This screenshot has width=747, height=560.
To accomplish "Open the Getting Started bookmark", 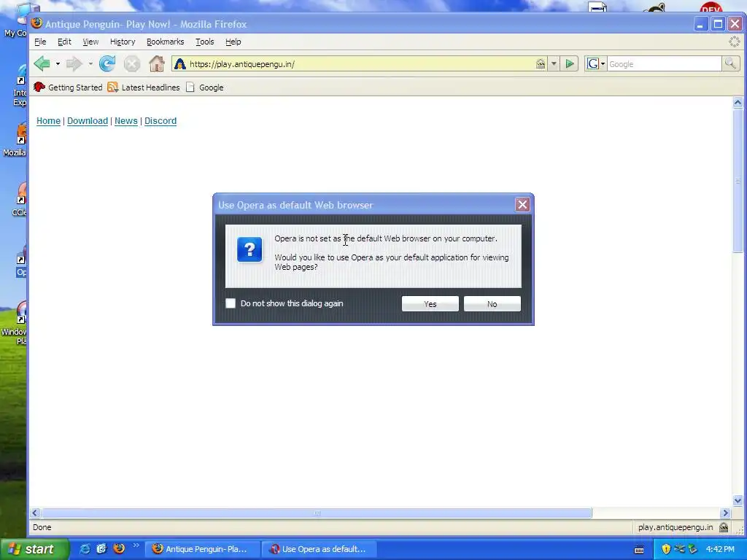I will 68,87.
